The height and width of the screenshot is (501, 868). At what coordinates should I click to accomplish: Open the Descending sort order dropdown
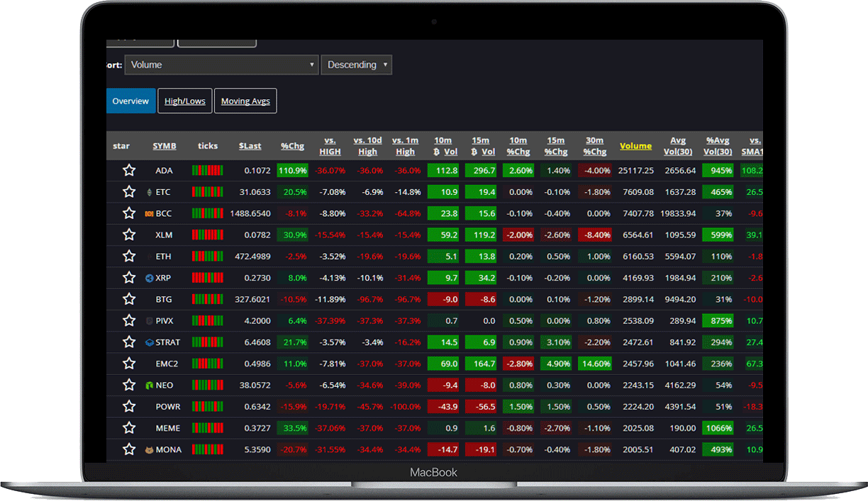[x=356, y=64]
